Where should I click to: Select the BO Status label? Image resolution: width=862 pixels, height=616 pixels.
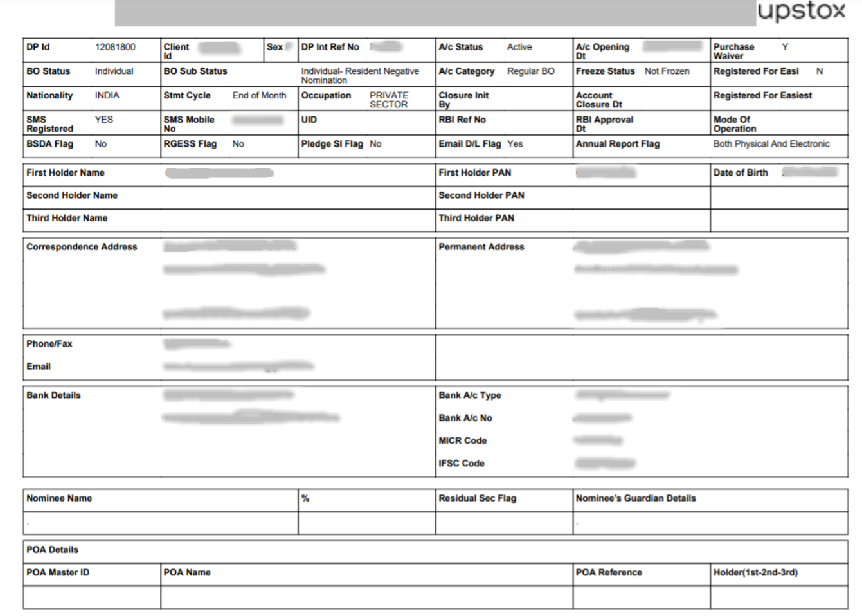48,71
